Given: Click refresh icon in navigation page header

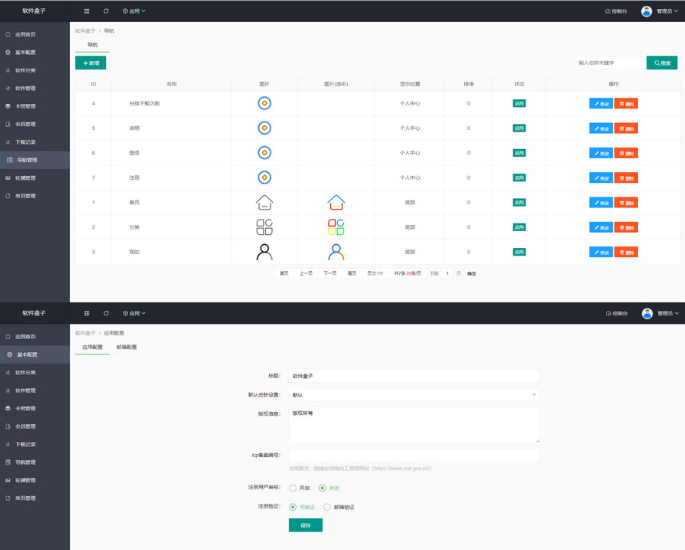Looking at the screenshot, I should pyautogui.click(x=106, y=11).
